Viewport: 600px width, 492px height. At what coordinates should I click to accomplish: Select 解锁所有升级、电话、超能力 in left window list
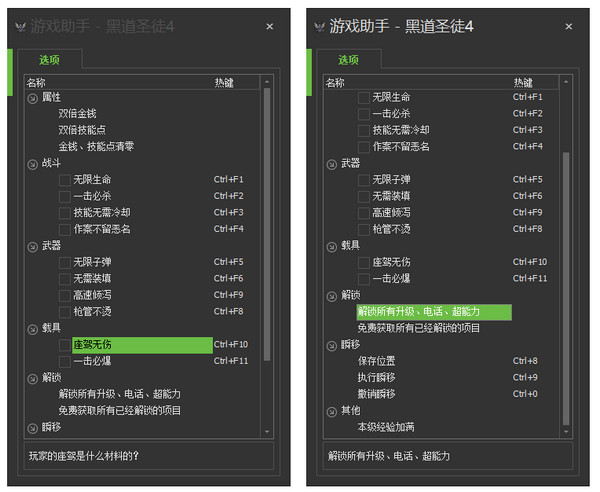[119, 394]
